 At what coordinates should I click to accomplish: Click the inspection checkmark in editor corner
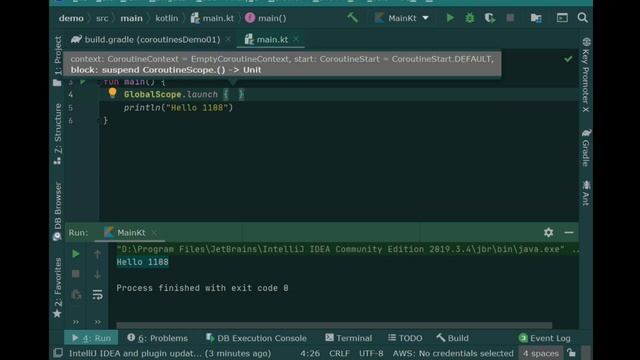pyautogui.click(x=568, y=59)
